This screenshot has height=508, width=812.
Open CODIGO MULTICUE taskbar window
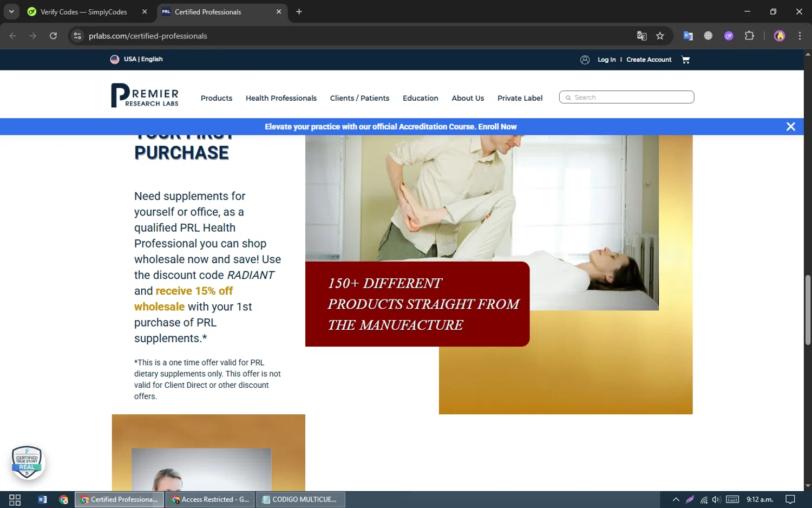pos(301,499)
